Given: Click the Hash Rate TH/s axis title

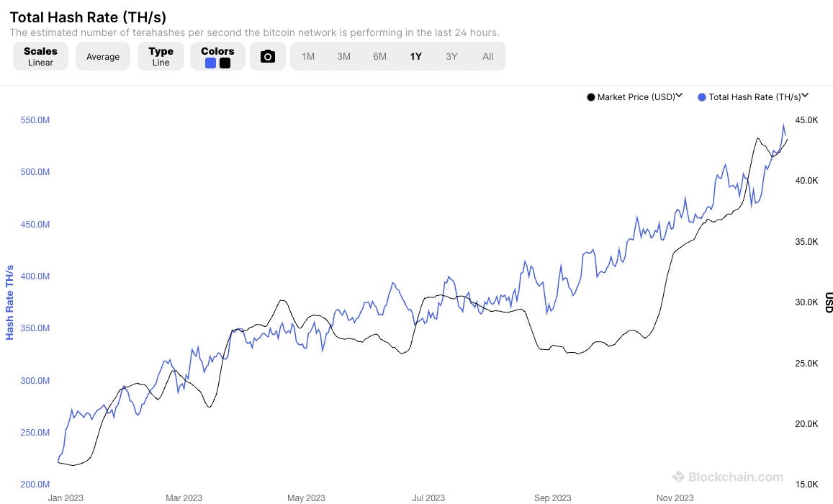Looking at the screenshot, I should click(9, 302).
